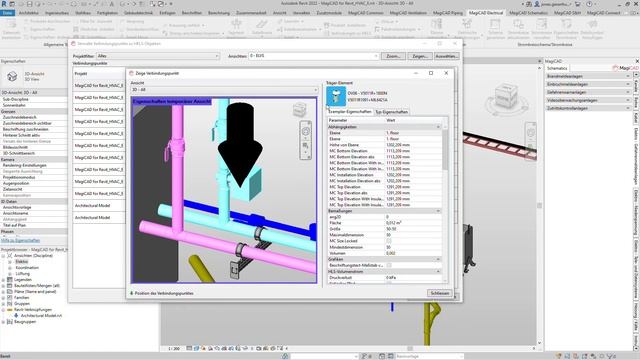This screenshot has width=640, height=360.
Task: Click the Zoom... button
Action: click(393, 56)
